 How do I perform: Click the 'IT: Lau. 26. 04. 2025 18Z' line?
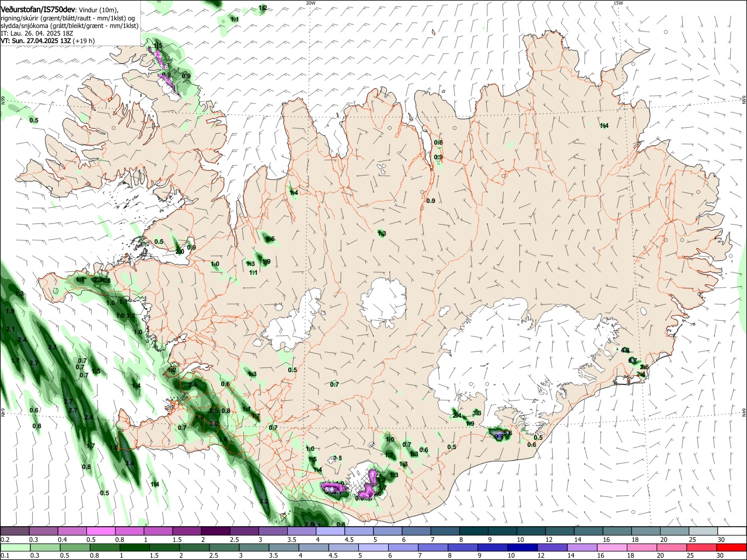pyautogui.click(x=37, y=33)
